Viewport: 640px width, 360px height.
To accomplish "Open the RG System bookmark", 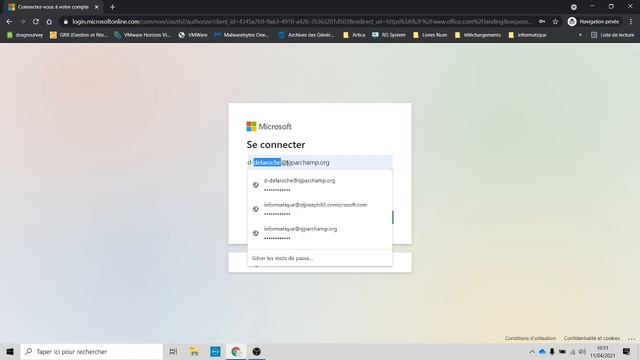I will pyautogui.click(x=389, y=35).
